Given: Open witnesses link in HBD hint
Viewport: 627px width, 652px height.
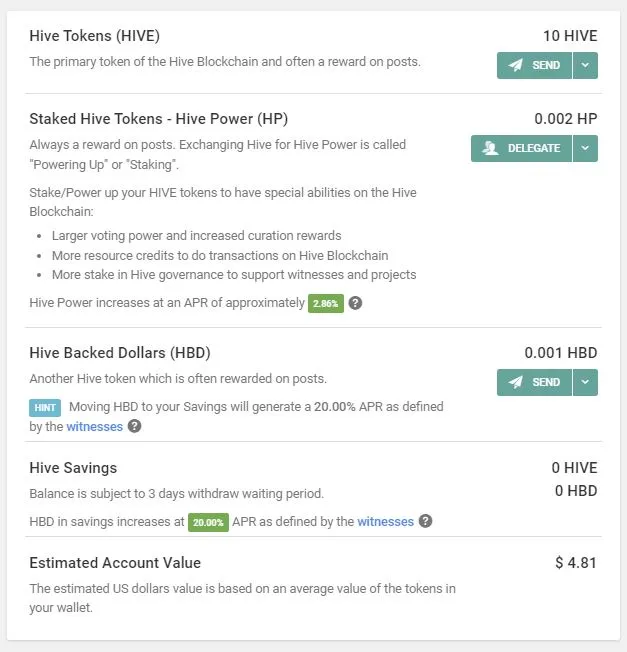Looking at the screenshot, I should pos(94,427).
